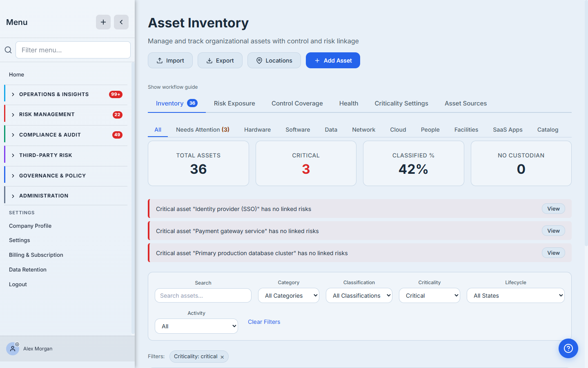This screenshot has height=368, width=588.
Task: Open the Locations button
Action: coord(274,61)
